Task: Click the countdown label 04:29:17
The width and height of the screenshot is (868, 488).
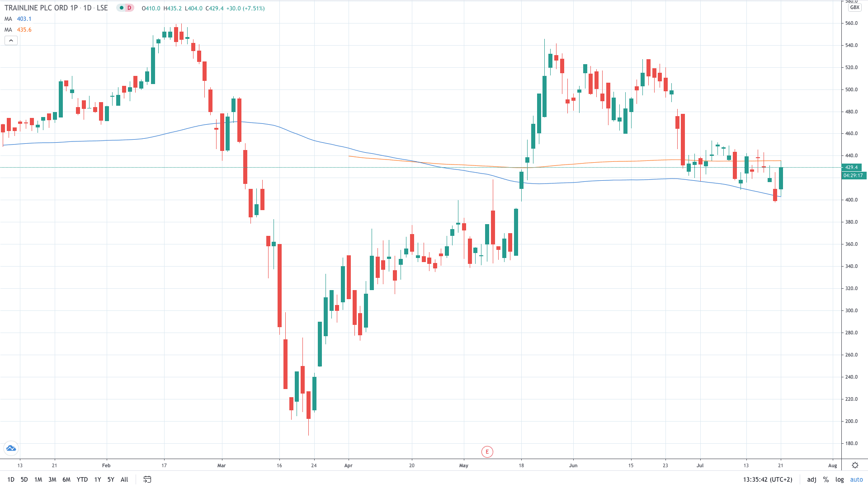Action: tap(854, 175)
